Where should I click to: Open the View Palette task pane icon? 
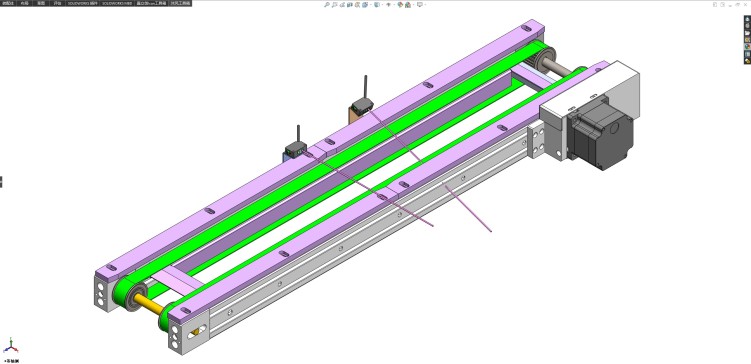(x=747, y=40)
